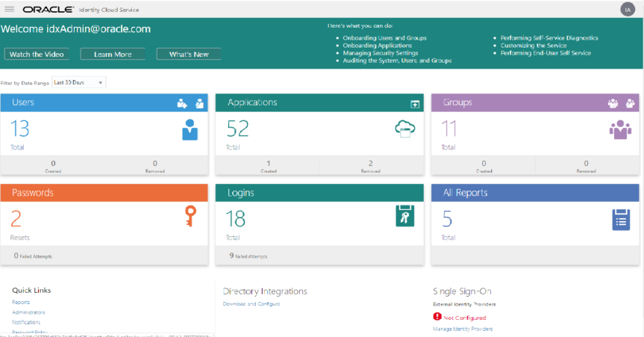The width and height of the screenshot is (644, 337).
Task: Click the 1 Created applications value
Action: (268, 164)
